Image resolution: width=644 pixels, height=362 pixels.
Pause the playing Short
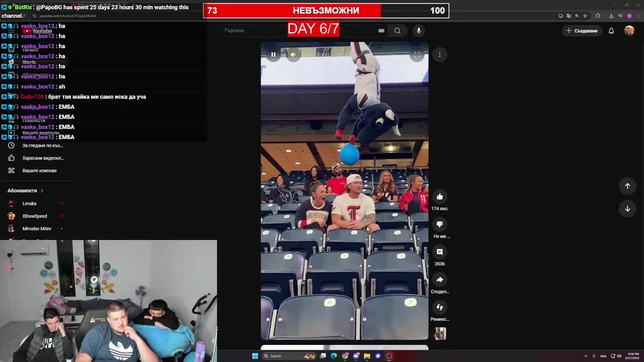point(273,54)
